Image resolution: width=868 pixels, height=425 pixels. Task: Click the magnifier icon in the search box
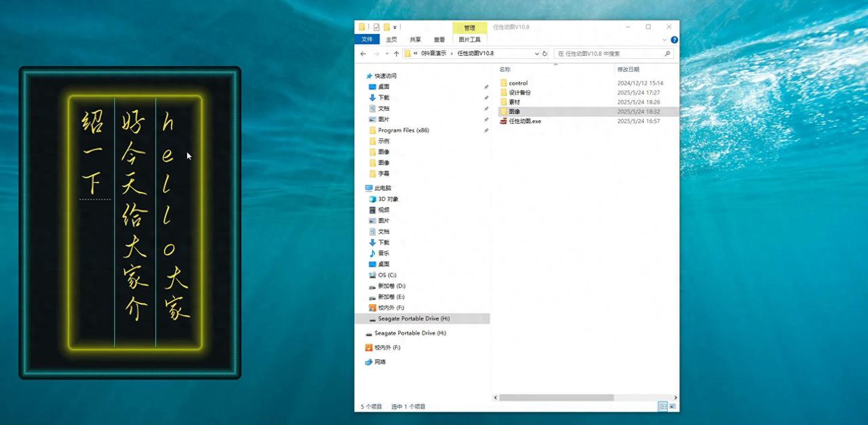click(667, 54)
